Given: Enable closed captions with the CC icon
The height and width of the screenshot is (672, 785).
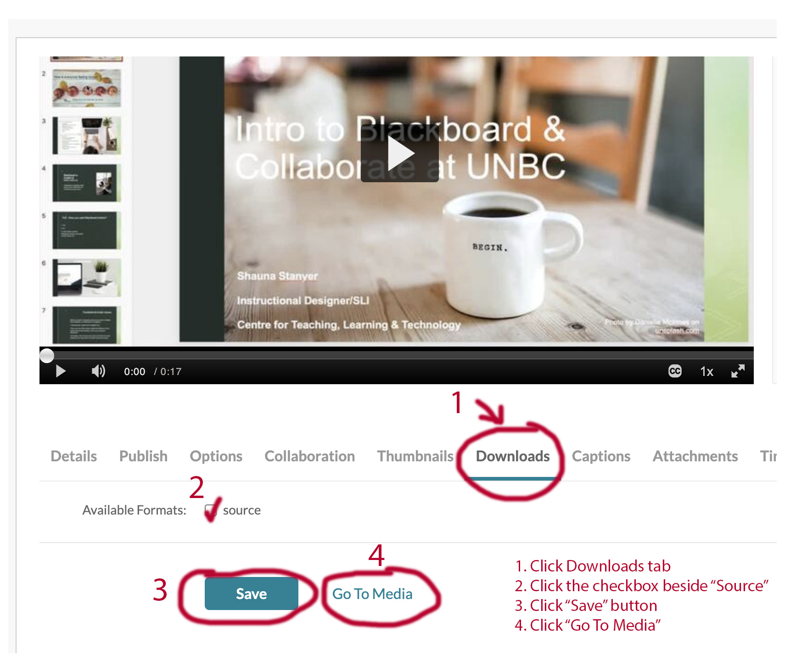Looking at the screenshot, I should 674,371.
